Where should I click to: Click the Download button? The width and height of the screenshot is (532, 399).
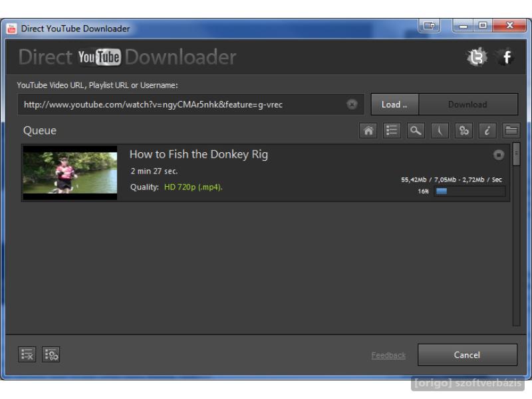click(468, 104)
